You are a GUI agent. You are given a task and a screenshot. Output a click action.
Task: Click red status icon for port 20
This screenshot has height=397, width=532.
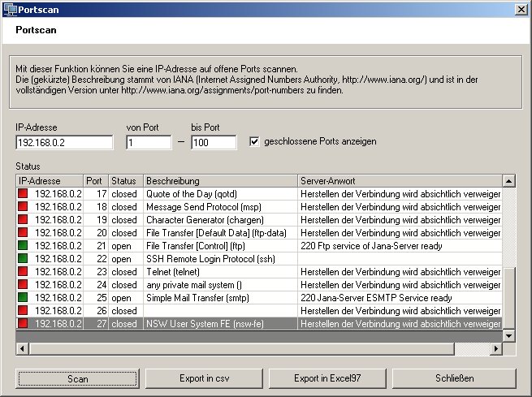pos(23,232)
